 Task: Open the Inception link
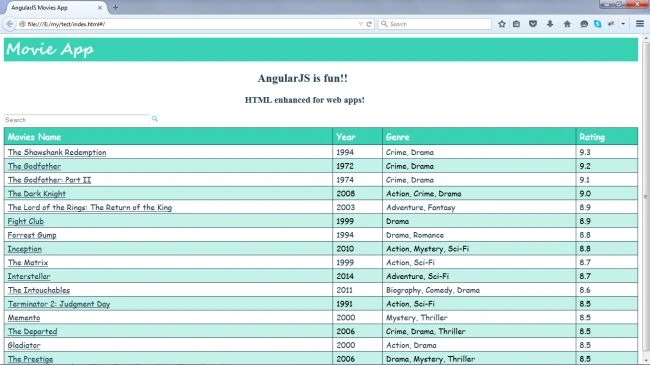(x=25, y=248)
